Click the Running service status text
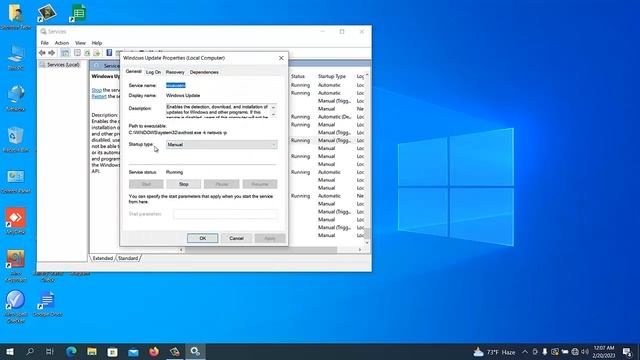 (174, 172)
